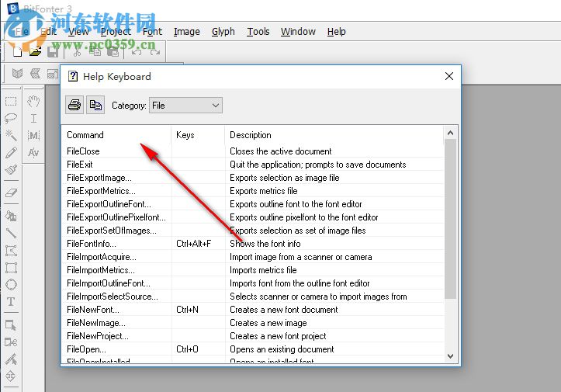Select the Eraser tool
The image size is (561, 392).
[x=11, y=193]
